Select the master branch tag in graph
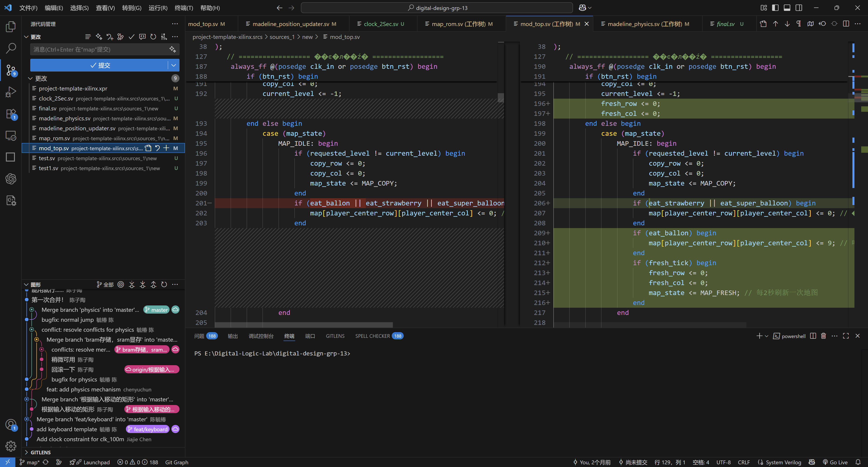868x467 pixels. point(157,310)
